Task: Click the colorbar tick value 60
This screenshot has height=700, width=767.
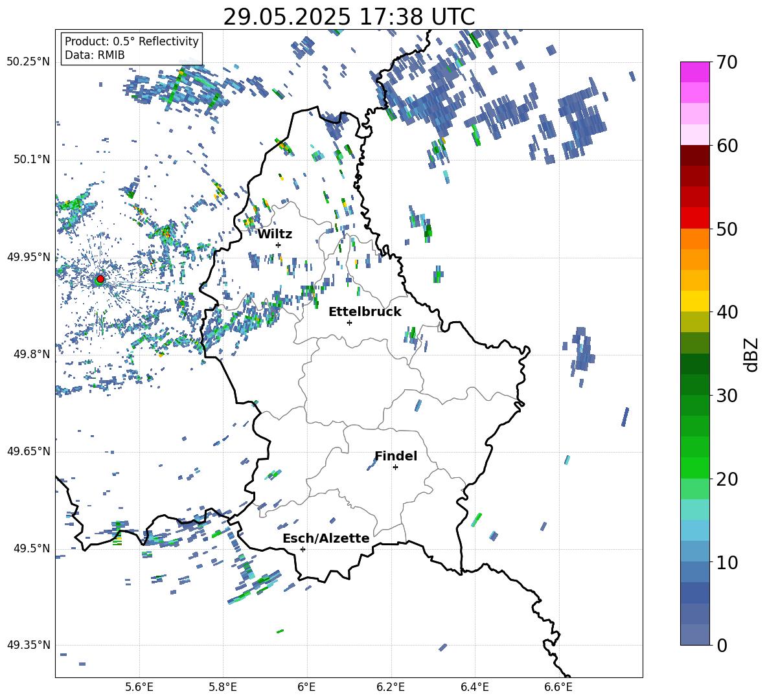Action: click(x=727, y=146)
